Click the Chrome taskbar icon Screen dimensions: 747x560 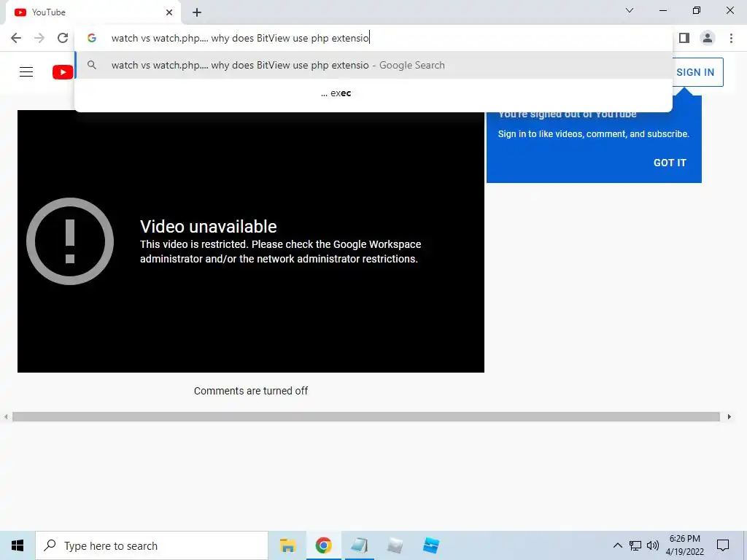(x=323, y=545)
